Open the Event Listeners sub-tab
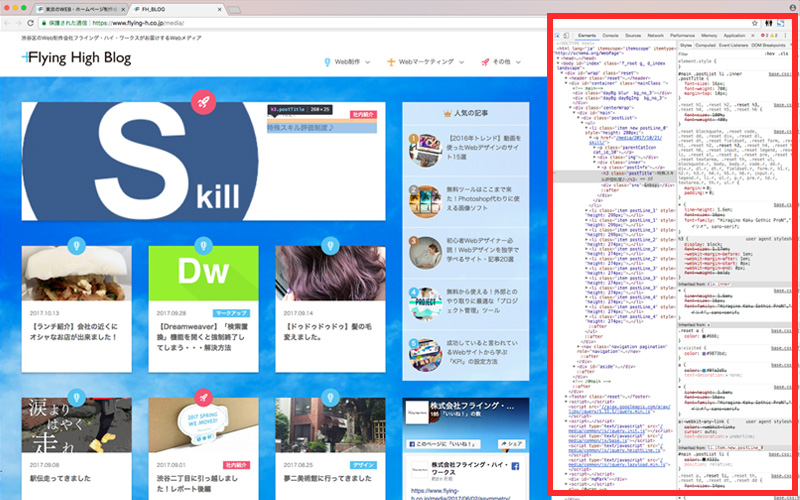Image resolution: width=800 pixels, height=500 pixels. (733, 45)
